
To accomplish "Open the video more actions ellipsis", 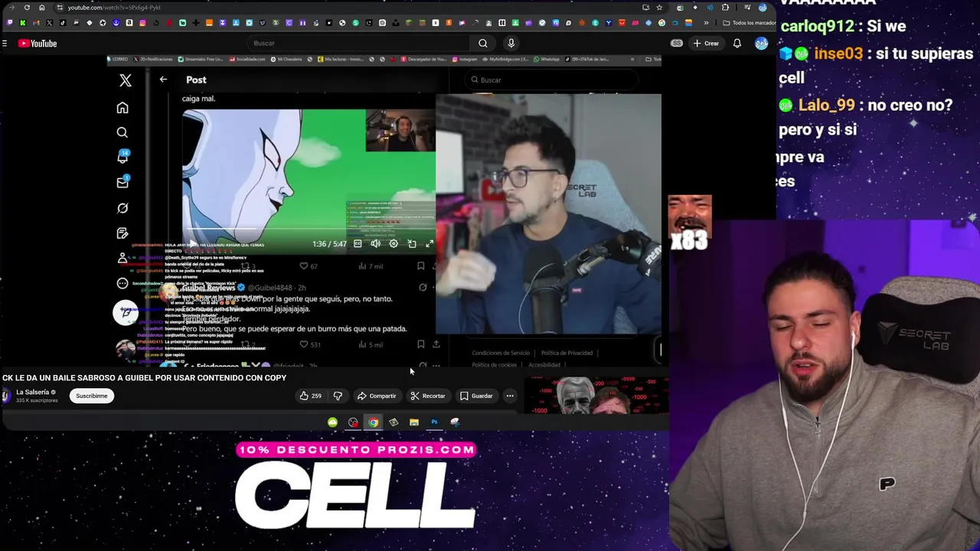I will [510, 396].
